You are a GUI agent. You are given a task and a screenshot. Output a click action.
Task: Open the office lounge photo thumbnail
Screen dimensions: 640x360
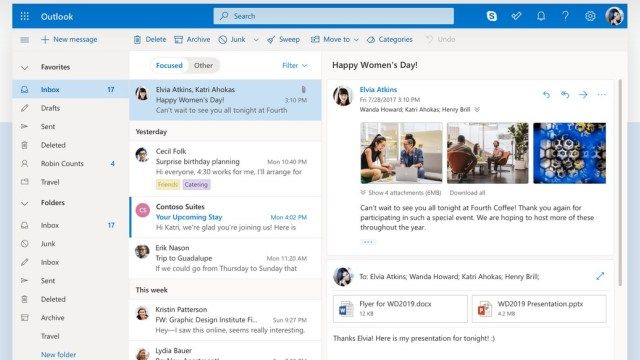point(487,153)
